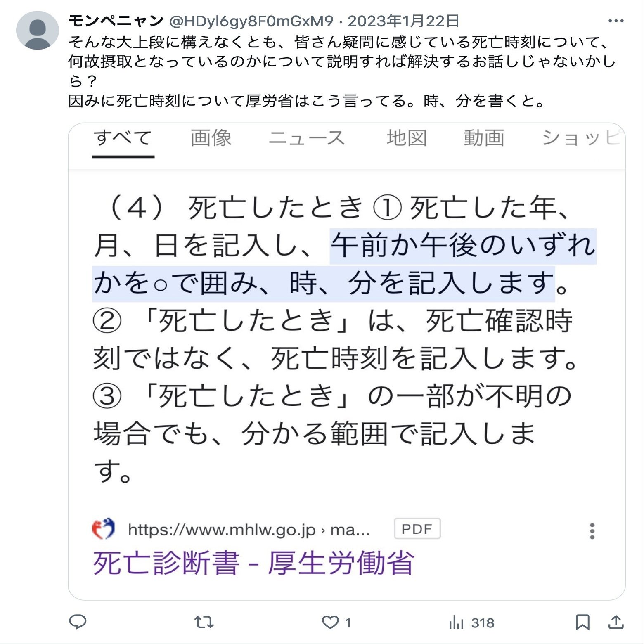644x644 pixels.
Task: Bookmark this tweet
Action: pos(582,622)
